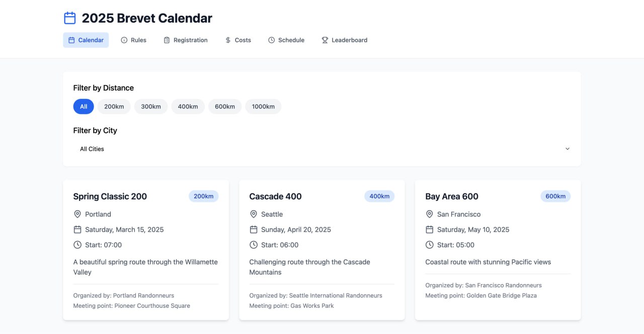
Task: Click the clock icon next to Schedule
Action: coord(272,40)
